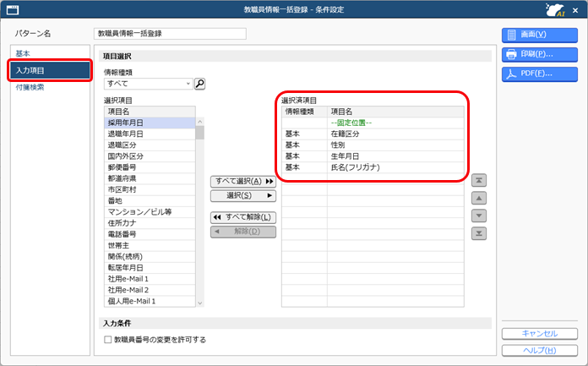Select 国内外区分 list row
Viewport: 588px width, 366px height.
pyautogui.click(x=150, y=156)
